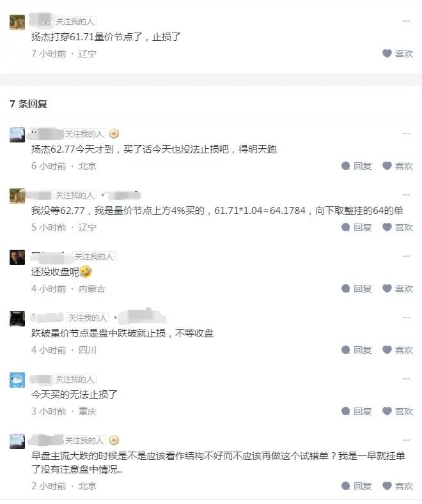Reply to the 6 小时前 北京 comment
422x504 pixels.
[x=356, y=166]
